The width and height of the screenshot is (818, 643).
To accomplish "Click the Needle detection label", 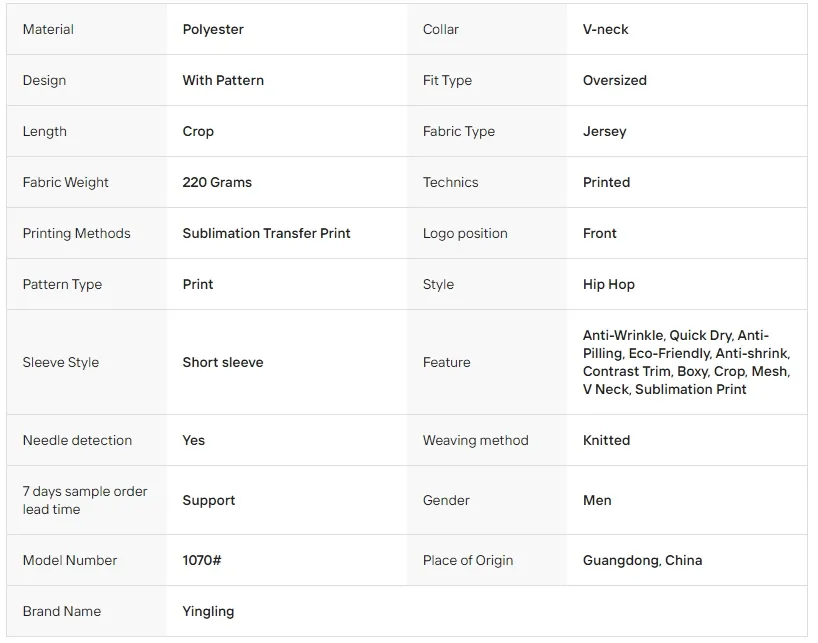I will pos(77,440).
